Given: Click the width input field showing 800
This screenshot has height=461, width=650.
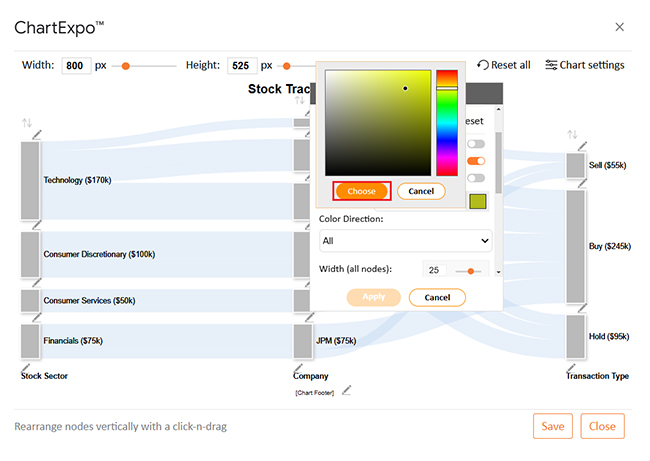Looking at the screenshot, I should (x=76, y=66).
